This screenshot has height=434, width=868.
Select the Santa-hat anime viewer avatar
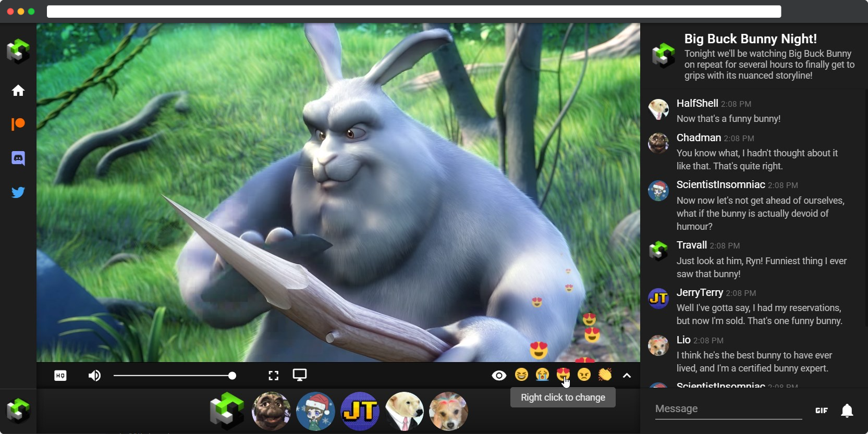(315, 411)
